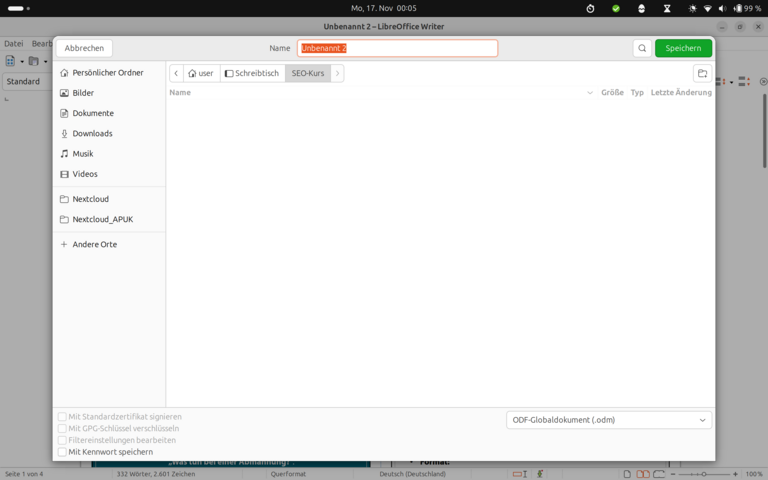Click the file name input field
768x480 pixels.
(397, 48)
